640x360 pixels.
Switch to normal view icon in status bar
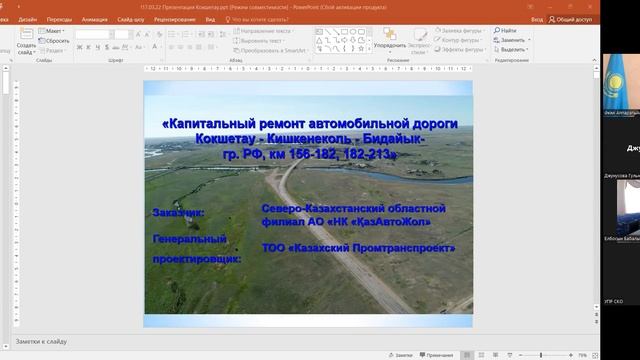(467, 355)
